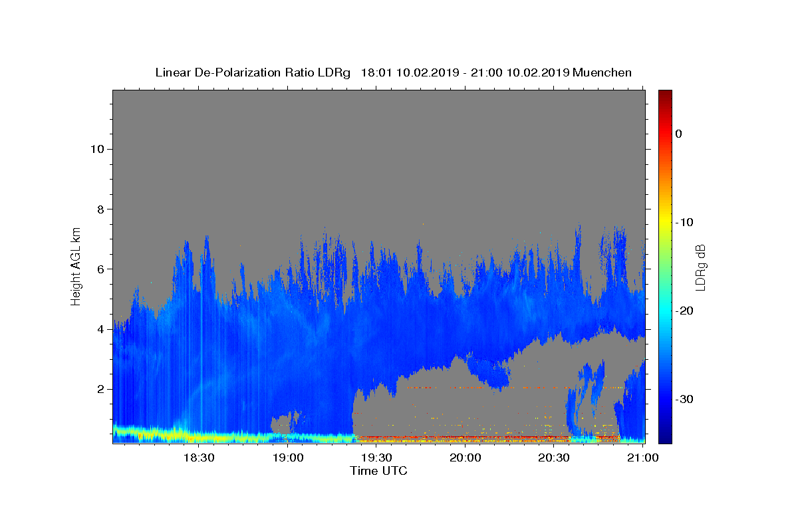The image size is (798, 532).
Task: Click the start time "18:01 10.02.2019" in title
Action: point(410,72)
